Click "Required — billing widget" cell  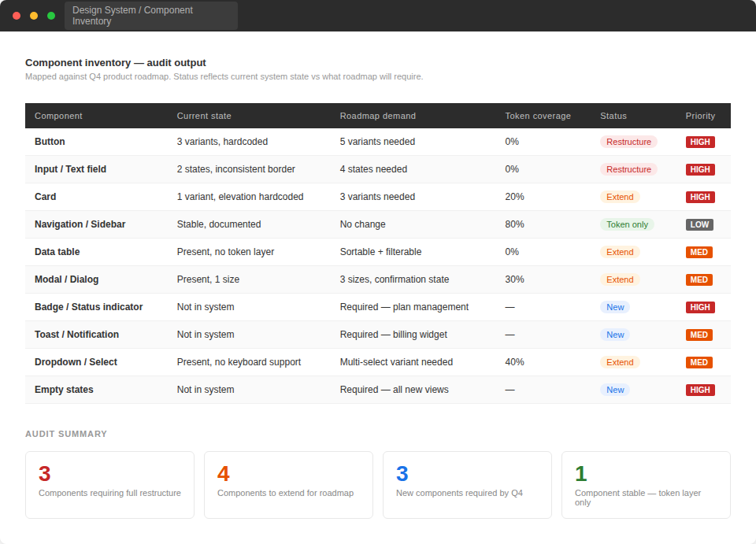(x=394, y=335)
